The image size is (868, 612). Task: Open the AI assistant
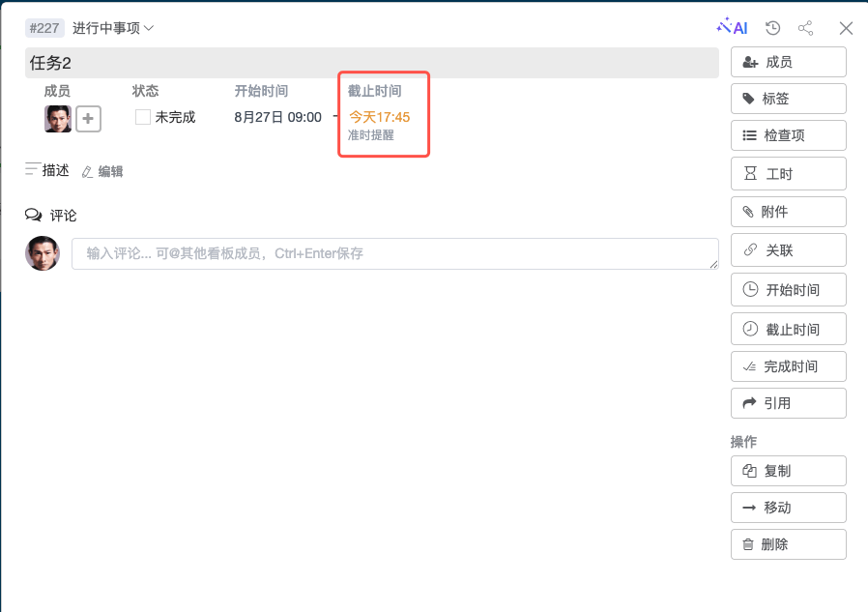tap(733, 28)
